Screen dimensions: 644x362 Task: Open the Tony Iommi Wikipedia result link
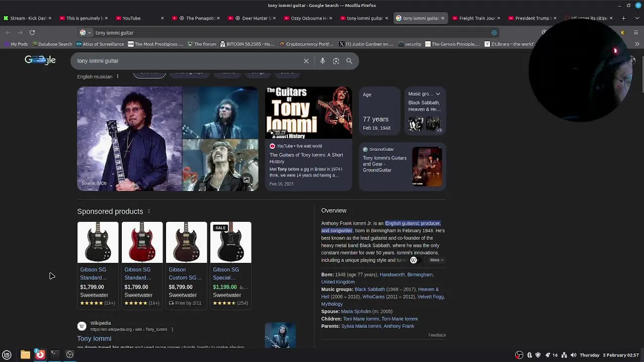click(94, 339)
